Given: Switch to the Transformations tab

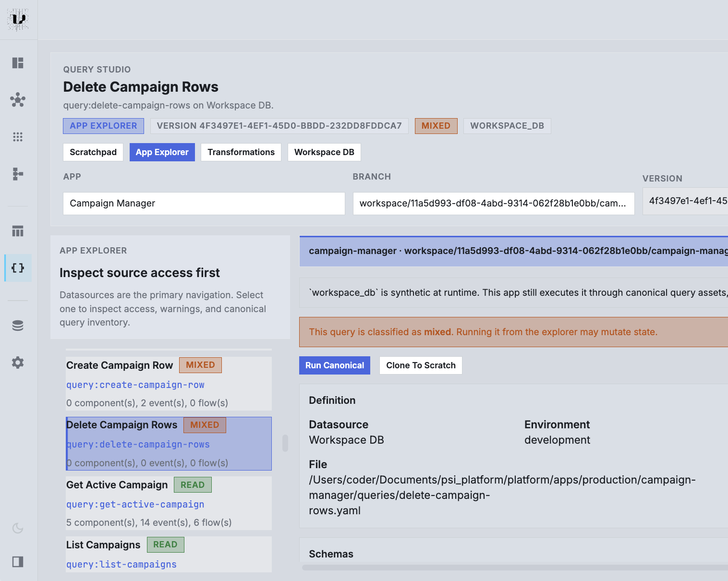Looking at the screenshot, I should pos(241,152).
